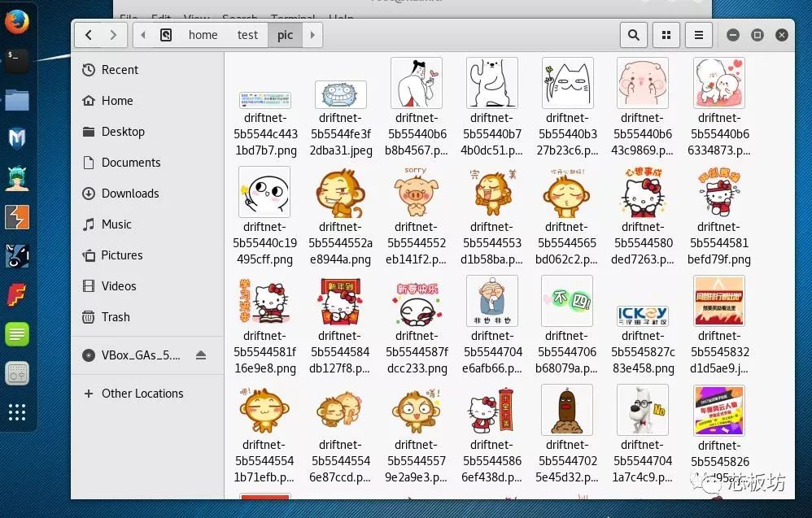Navigate to the test path segment
Viewport: 812px width, 518px height.
[x=247, y=35]
